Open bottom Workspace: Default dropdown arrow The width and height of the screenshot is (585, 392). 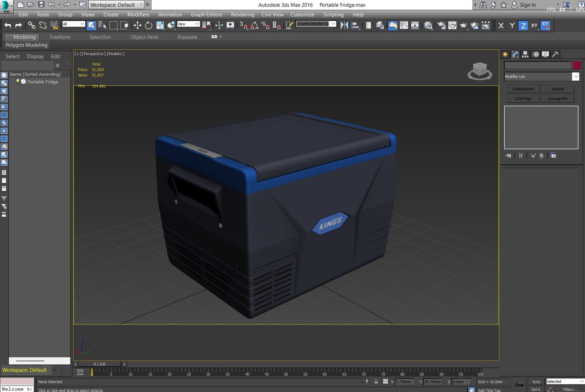54,370
